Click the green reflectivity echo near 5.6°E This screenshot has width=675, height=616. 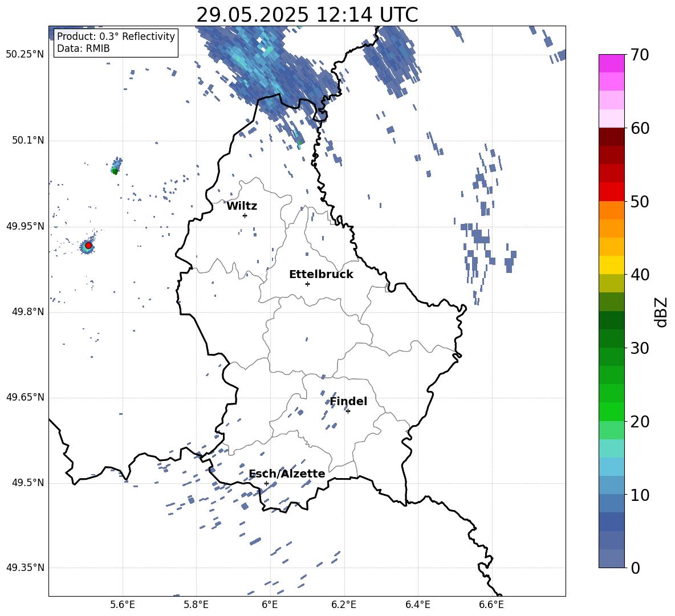click(115, 171)
